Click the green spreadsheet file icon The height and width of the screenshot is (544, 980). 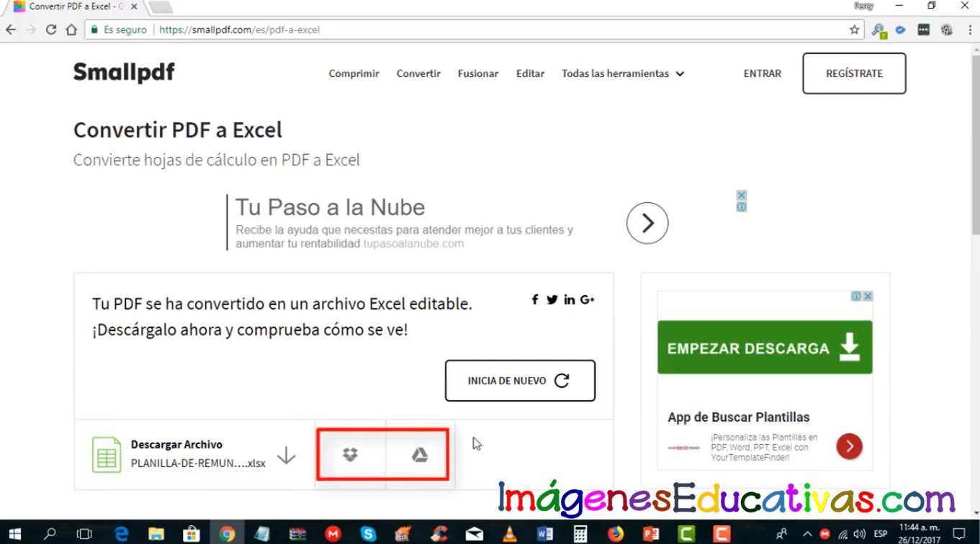[107, 455]
